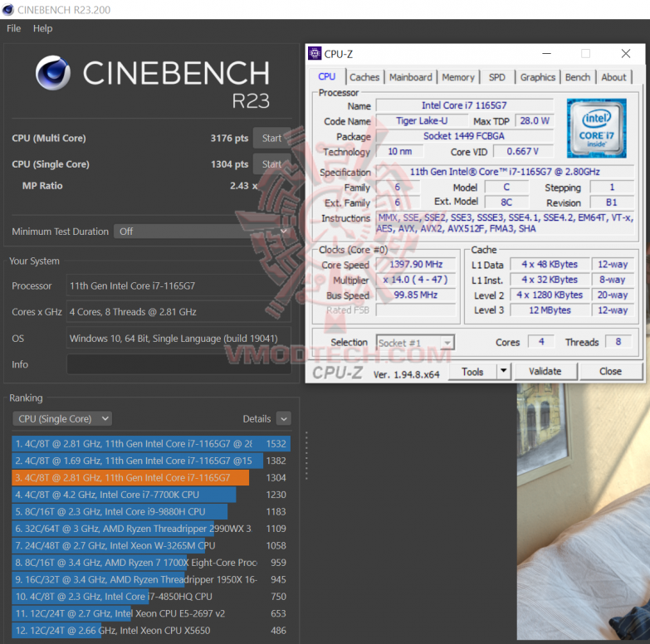Image resolution: width=650 pixels, height=644 pixels.
Task: Open the File menu in Cinebench
Action: [x=13, y=28]
